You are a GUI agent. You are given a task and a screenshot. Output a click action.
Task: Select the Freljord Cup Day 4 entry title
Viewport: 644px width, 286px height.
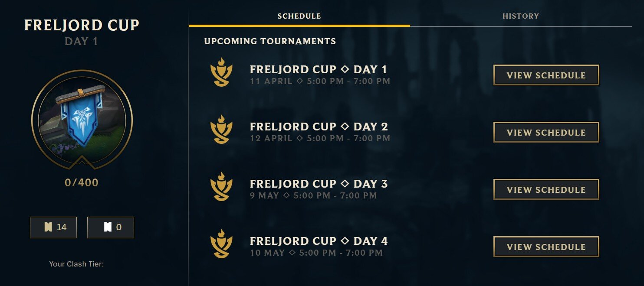tap(319, 241)
